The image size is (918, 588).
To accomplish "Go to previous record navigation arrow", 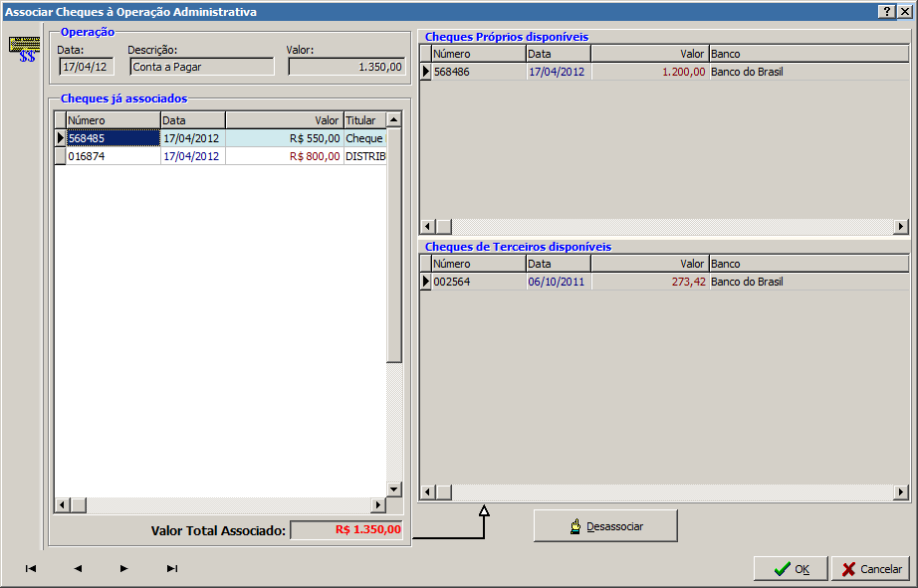I will coord(78,569).
